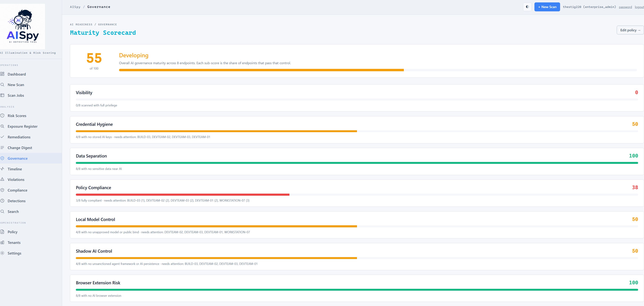Click '8/8 with no sensitive data near AI'

[x=99, y=169]
